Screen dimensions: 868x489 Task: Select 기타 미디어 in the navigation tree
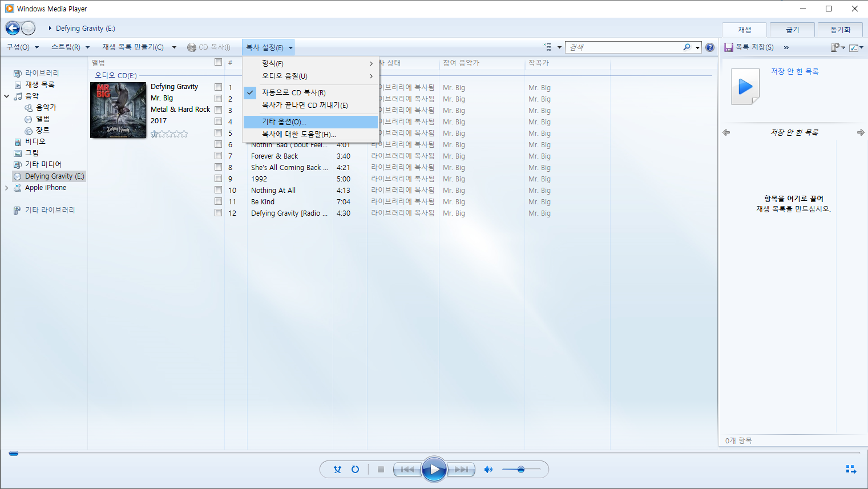click(x=43, y=164)
